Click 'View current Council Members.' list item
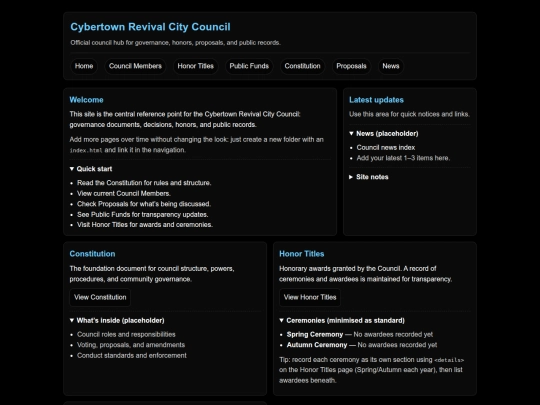540x405 pixels. [124, 194]
